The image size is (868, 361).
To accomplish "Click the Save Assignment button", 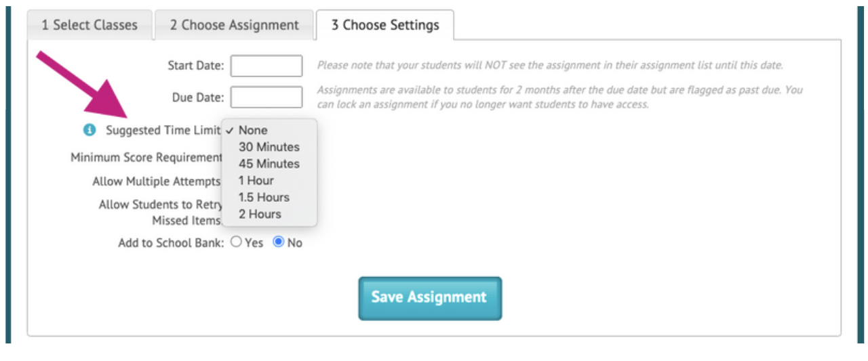I will 430,298.
